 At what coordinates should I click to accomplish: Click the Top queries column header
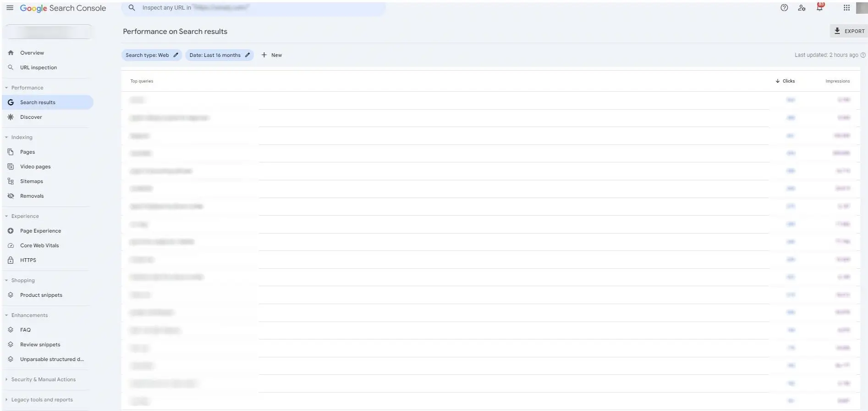142,81
